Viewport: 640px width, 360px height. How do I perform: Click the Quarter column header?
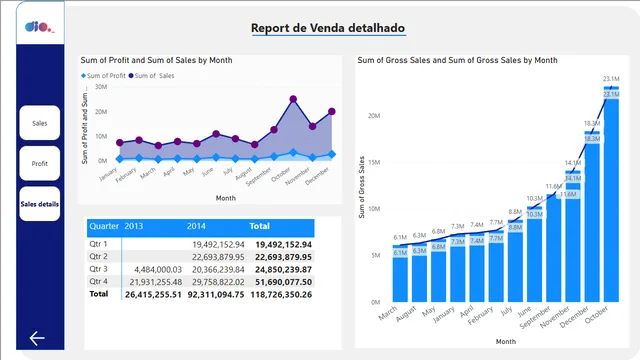[104, 226]
